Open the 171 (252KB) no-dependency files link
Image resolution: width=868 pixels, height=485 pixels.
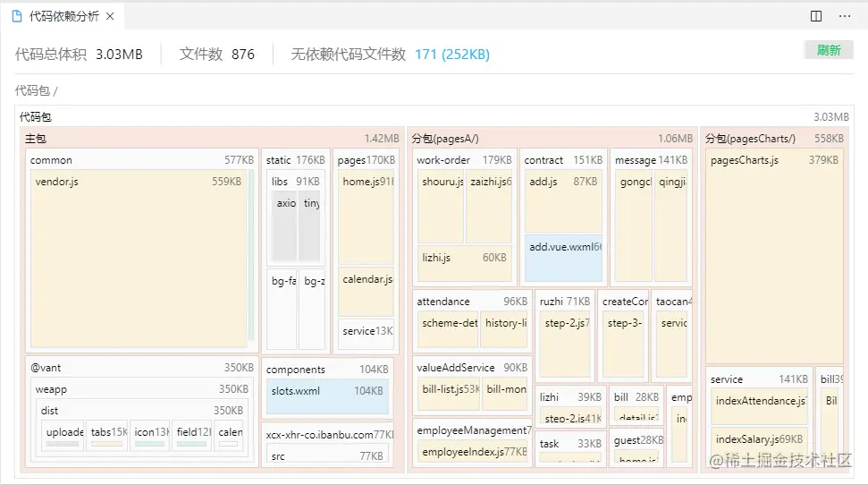[x=452, y=55]
